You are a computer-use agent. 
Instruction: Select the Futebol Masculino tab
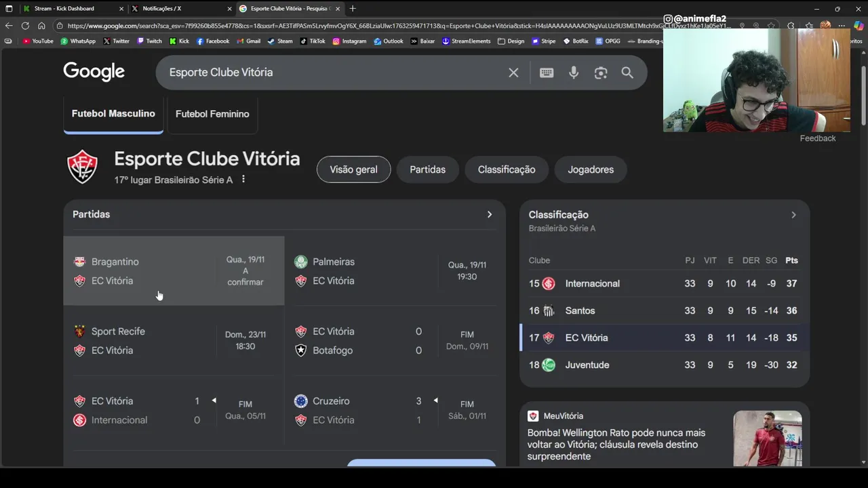(x=113, y=114)
